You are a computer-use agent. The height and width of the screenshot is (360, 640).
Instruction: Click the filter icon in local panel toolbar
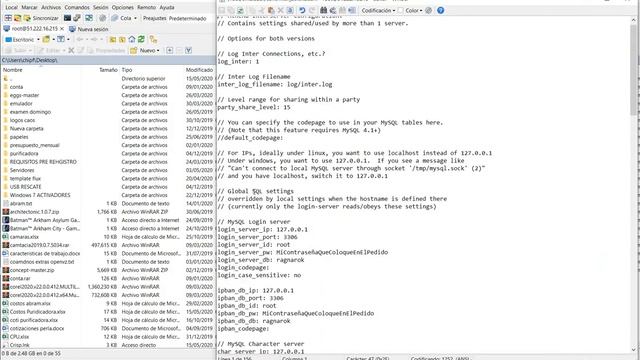click(60, 39)
